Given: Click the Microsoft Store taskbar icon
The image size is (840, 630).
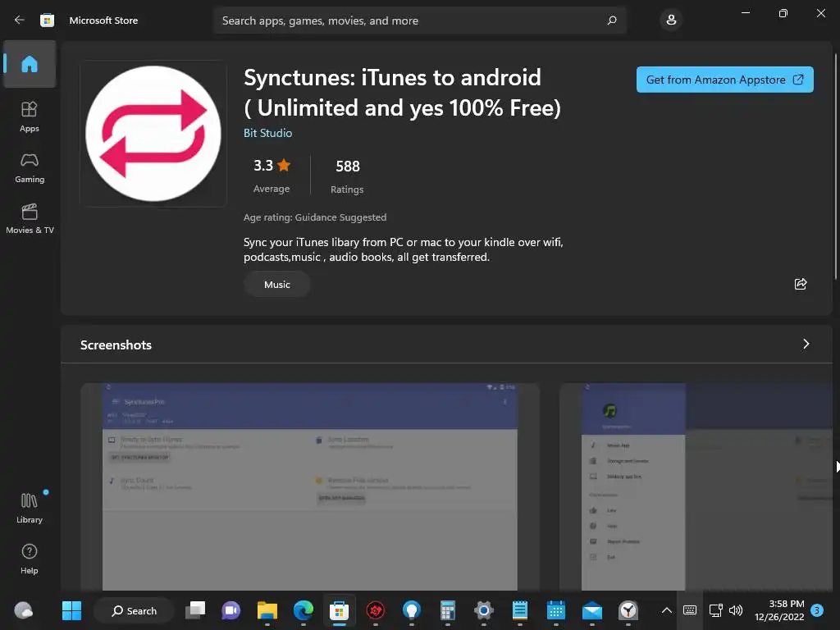Looking at the screenshot, I should click(x=339, y=610).
